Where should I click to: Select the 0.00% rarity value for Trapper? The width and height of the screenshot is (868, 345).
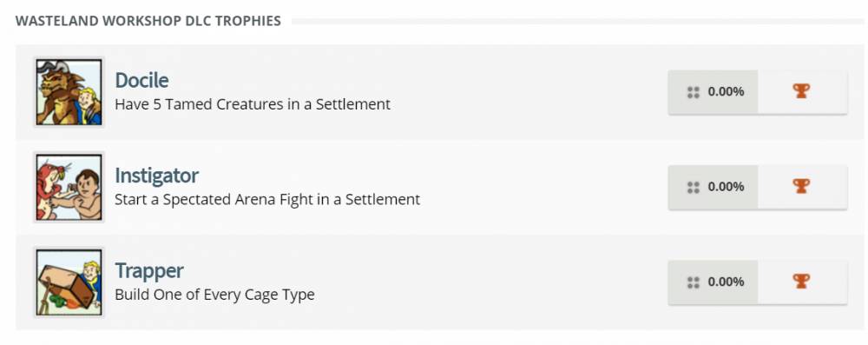point(726,282)
